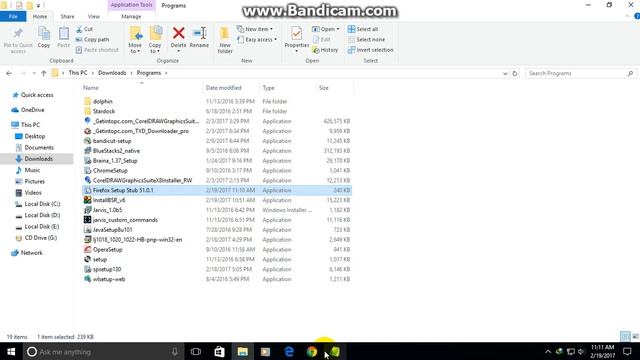Sort by the Size column header
This screenshot has height=360, width=640.
pyautogui.click(x=324, y=88)
